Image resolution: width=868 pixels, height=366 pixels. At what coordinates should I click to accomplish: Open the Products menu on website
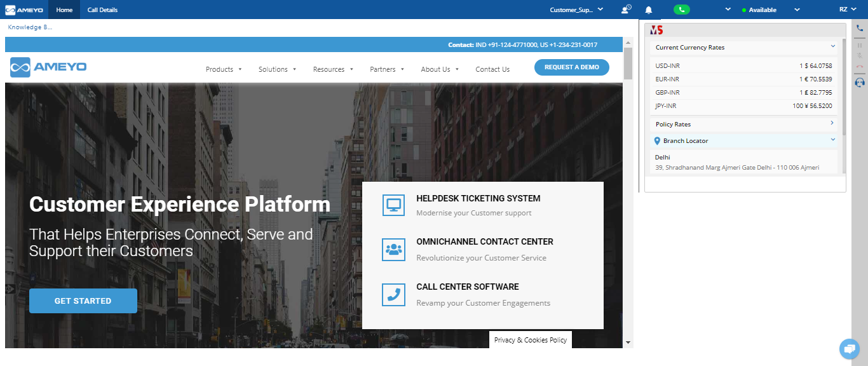point(224,69)
